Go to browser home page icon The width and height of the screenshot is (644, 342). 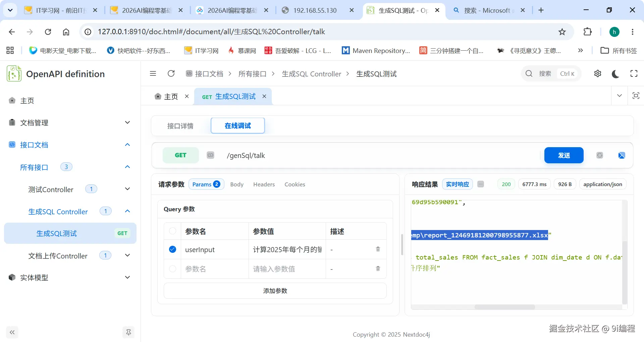66,32
